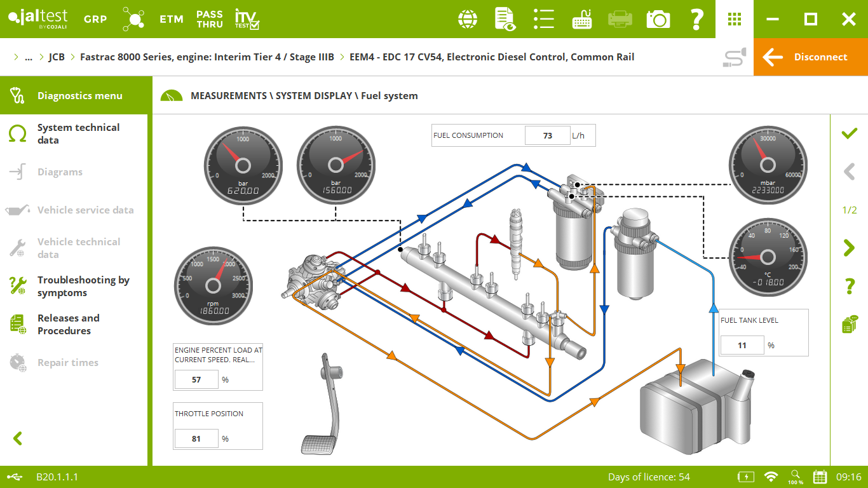This screenshot has height=488, width=868.
Task: Click the Diagrams menu item
Action: click(74, 172)
